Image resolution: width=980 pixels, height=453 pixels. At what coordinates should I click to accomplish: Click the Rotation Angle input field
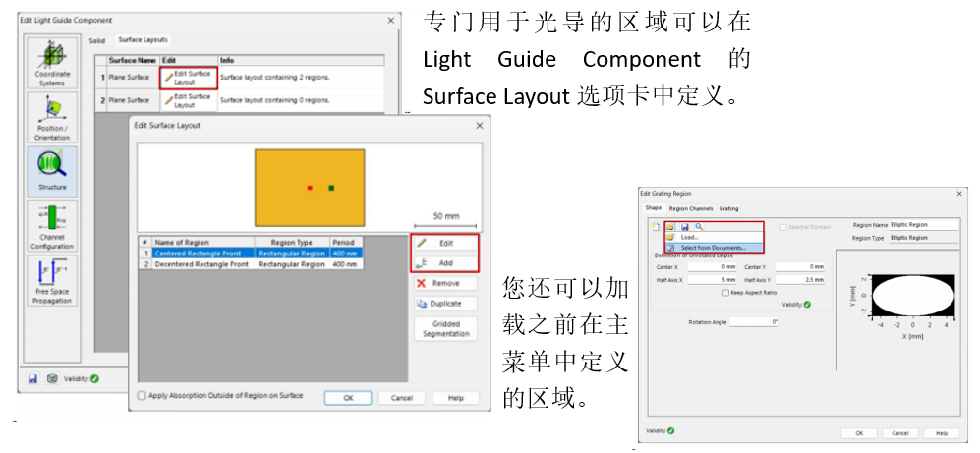tap(754, 321)
